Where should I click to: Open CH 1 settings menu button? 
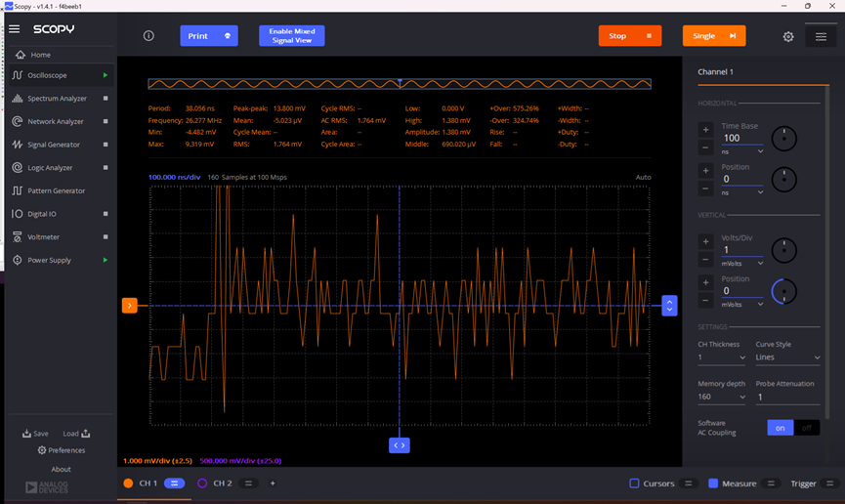(x=174, y=483)
